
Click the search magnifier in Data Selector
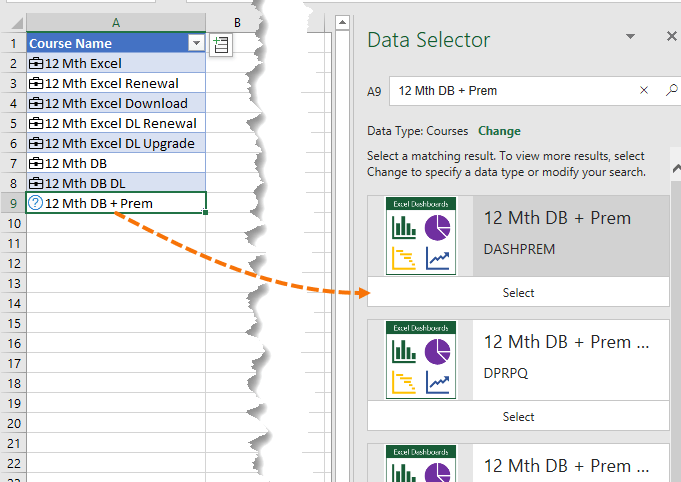click(x=671, y=90)
